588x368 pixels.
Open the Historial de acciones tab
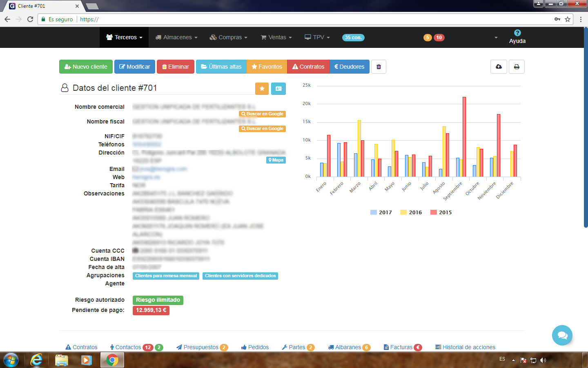point(465,347)
